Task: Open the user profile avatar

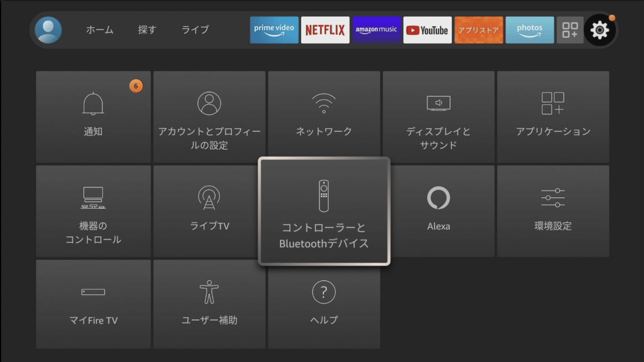Action: [x=48, y=30]
